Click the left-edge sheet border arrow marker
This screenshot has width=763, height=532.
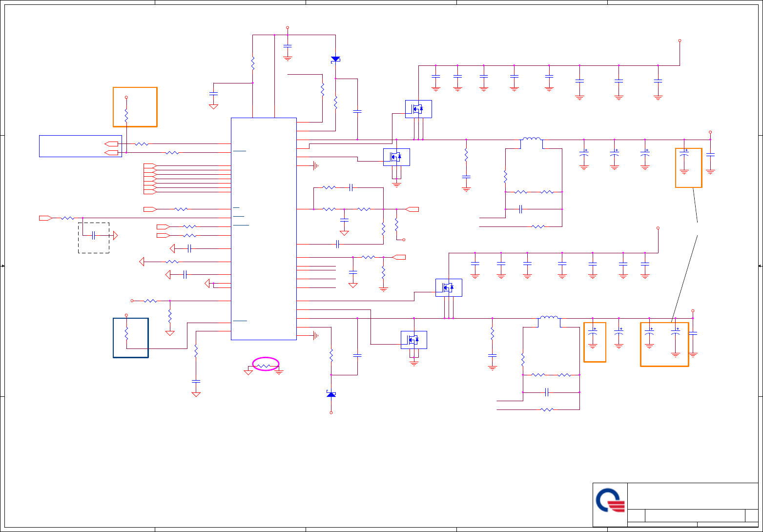point(3,266)
